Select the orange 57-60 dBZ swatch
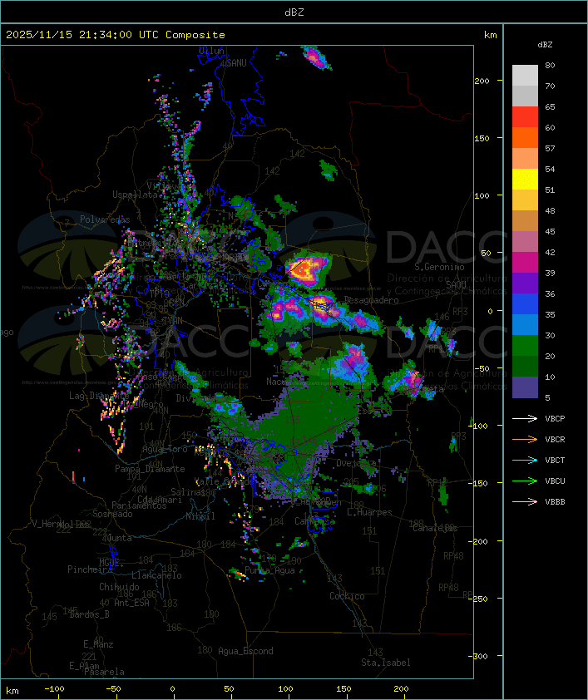 click(x=525, y=137)
